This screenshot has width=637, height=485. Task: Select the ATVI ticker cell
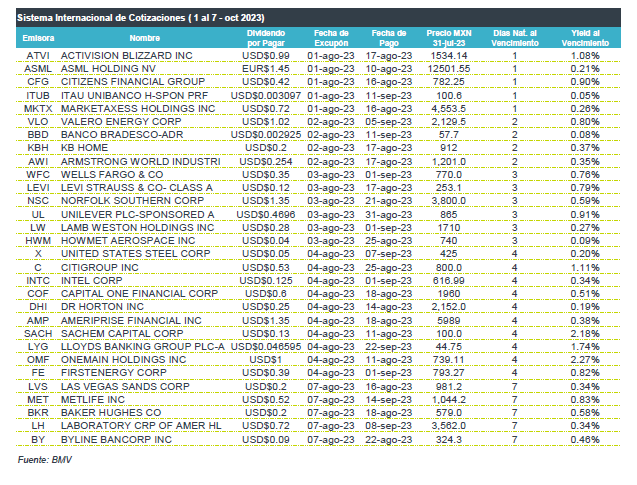(x=38, y=56)
